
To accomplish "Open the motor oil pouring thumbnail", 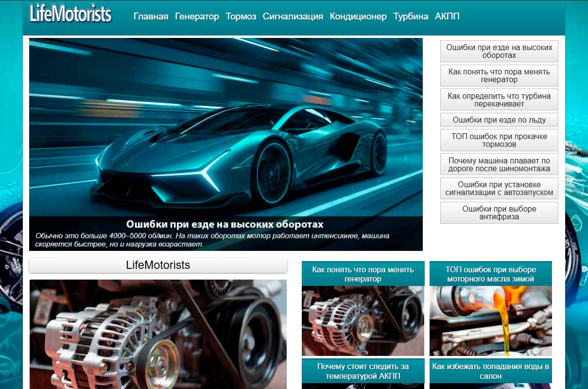I will tap(490, 321).
